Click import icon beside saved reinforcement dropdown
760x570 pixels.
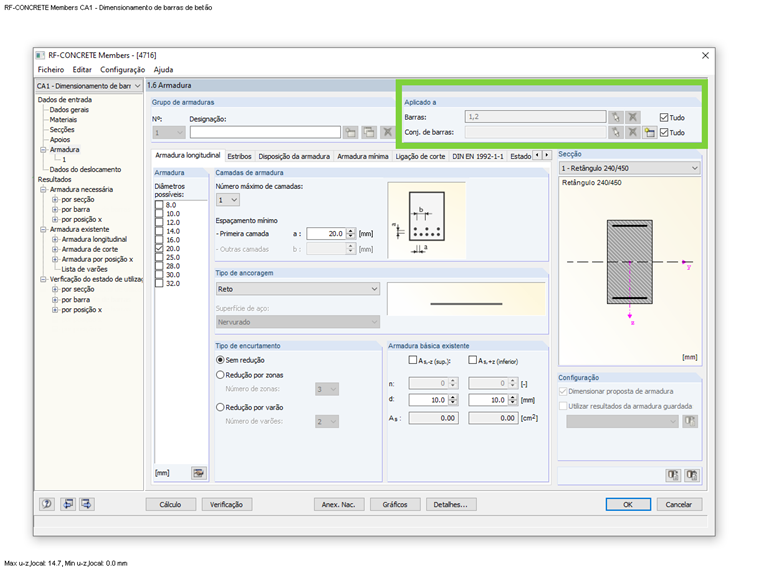[x=690, y=421]
